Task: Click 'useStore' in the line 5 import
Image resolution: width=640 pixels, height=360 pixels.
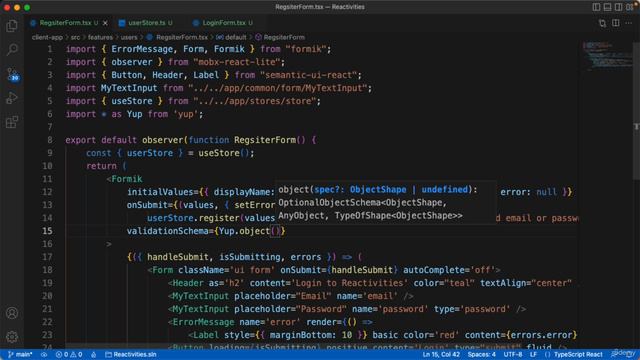Action: [131, 101]
